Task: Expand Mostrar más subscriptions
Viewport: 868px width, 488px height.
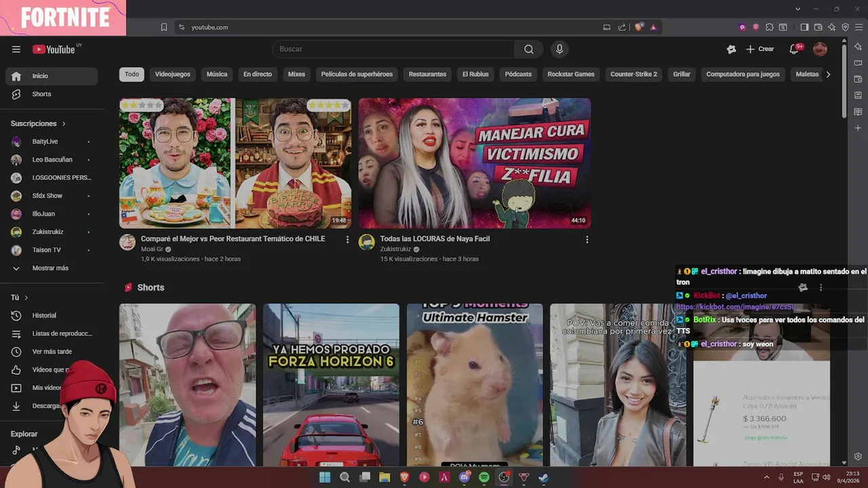Action: click(52, 268)
